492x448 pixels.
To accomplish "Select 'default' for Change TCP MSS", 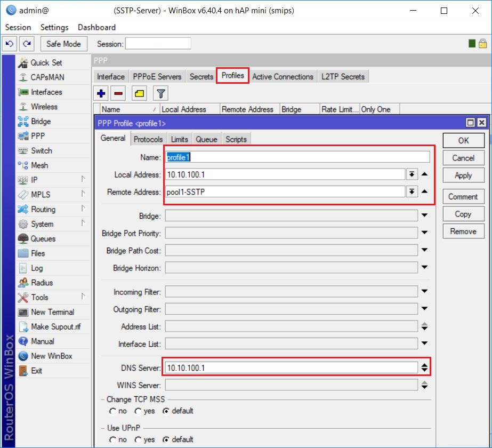I will [x=166, y=411].
